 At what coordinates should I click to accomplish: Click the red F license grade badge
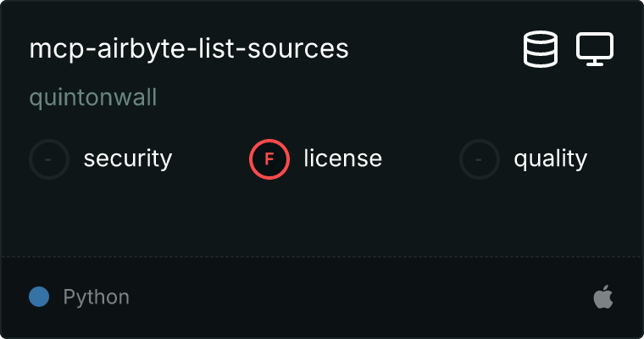coord(269,158)
